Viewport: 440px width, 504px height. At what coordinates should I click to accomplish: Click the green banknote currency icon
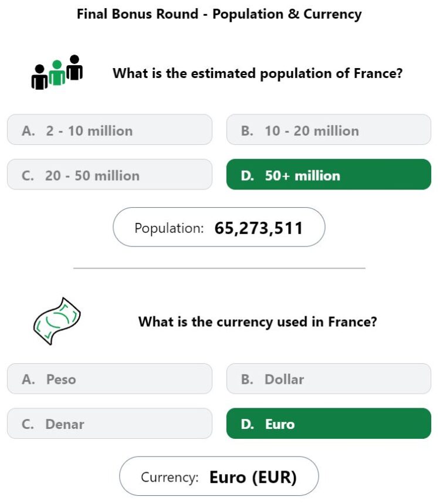point(56,321)
